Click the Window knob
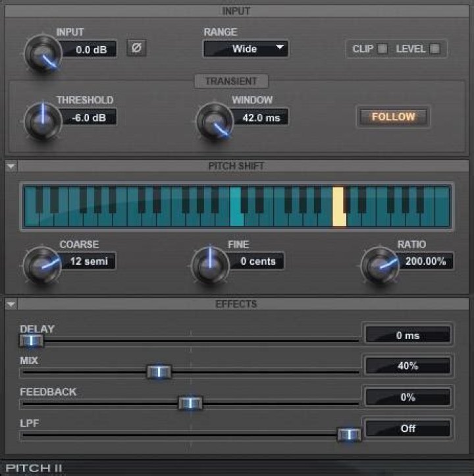This screenshot has width=474, height=476. [215, 122]
